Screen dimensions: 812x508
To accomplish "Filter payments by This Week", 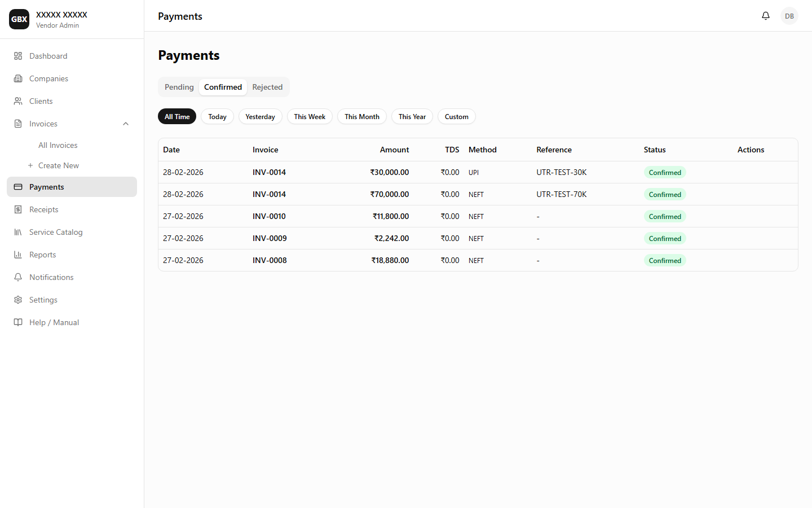I will click(310, 116).
